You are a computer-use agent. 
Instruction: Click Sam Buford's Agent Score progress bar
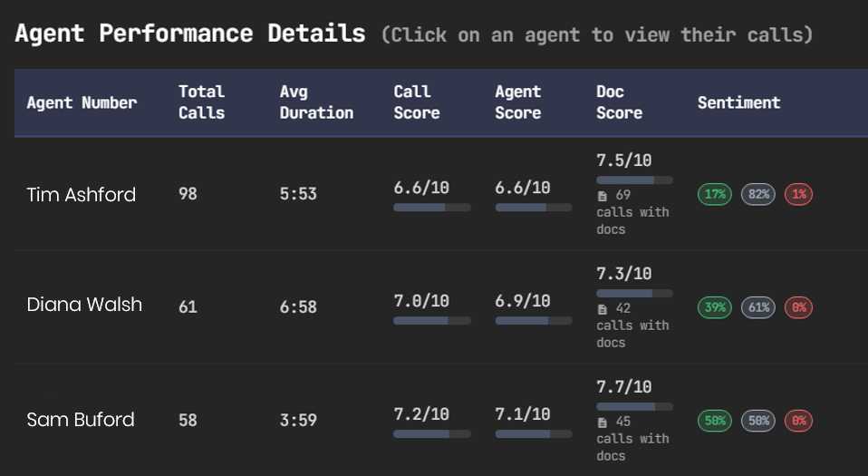(x=533, y=434)
